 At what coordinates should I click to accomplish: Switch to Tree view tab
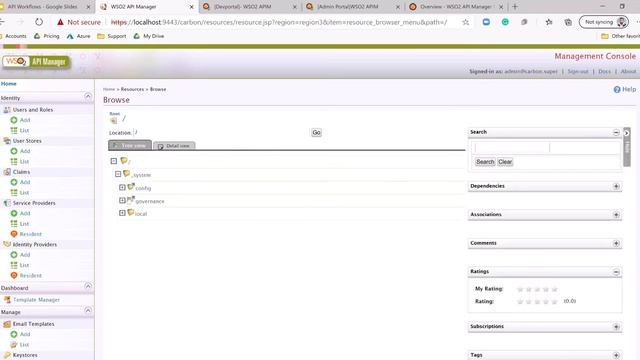coord(130,145)
